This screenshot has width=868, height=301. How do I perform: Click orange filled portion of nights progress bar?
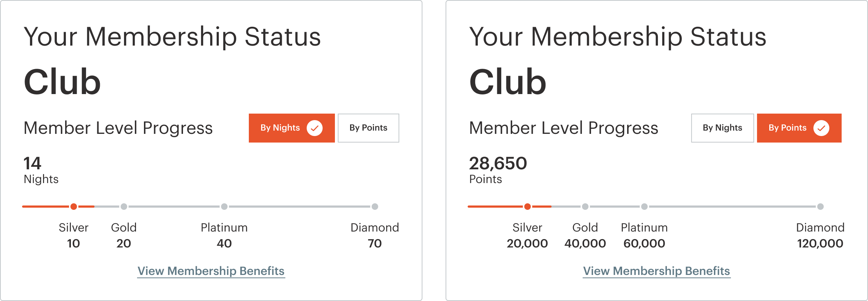point(45,207)
